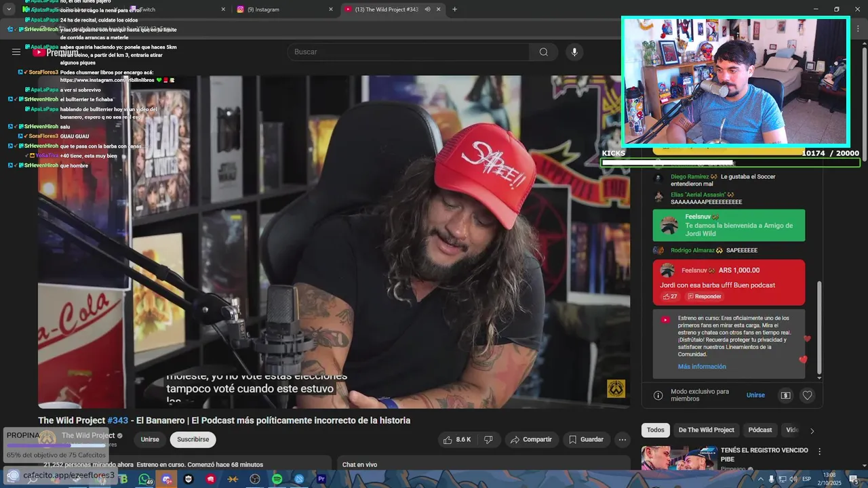The width and height of the screenshot is (868, 488).
Task: Show more filter chips with right arrow
Action: [x=812, y=430]
